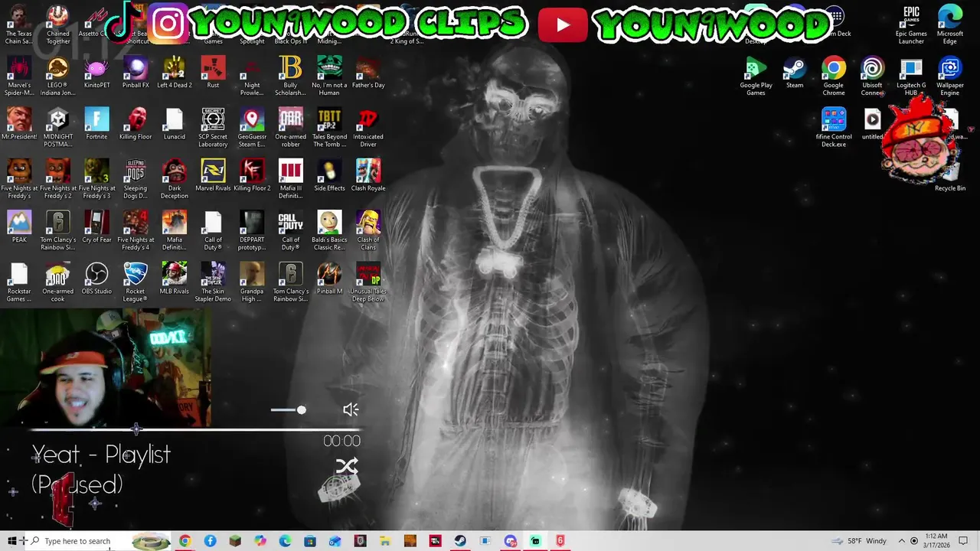Select the GeoGuessr Steam Edition icon
The height and width of the screenshot is (551, 980).
click(252, 127)
